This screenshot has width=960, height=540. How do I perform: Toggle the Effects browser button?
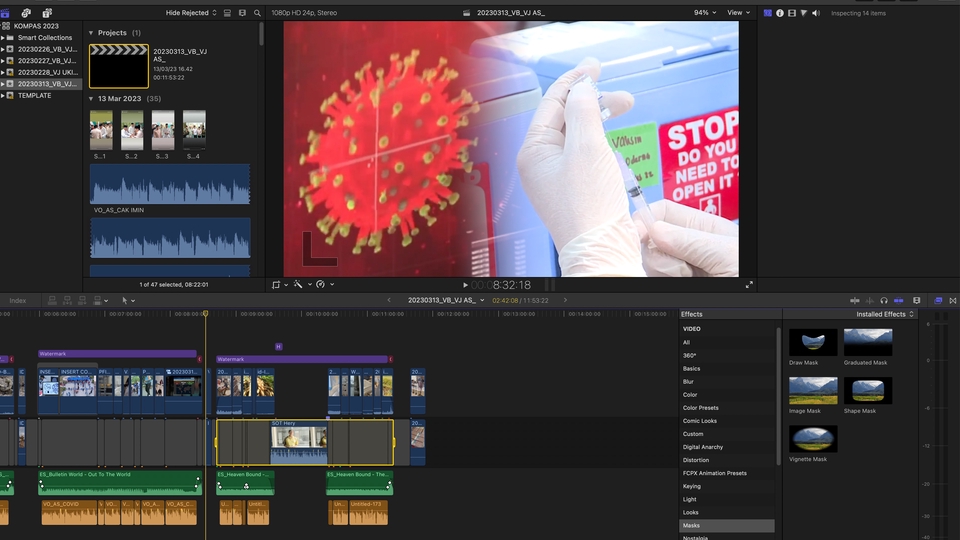(x=938, y=301)
